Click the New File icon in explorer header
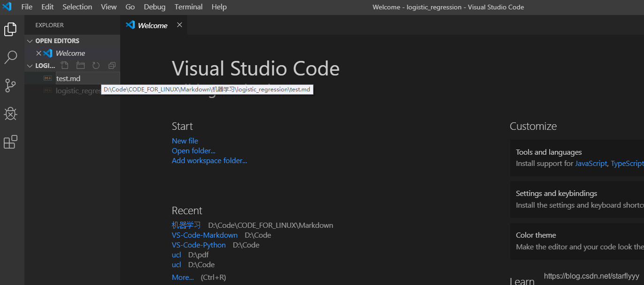Viewport: 644px width, 285px height. [65, 66]
